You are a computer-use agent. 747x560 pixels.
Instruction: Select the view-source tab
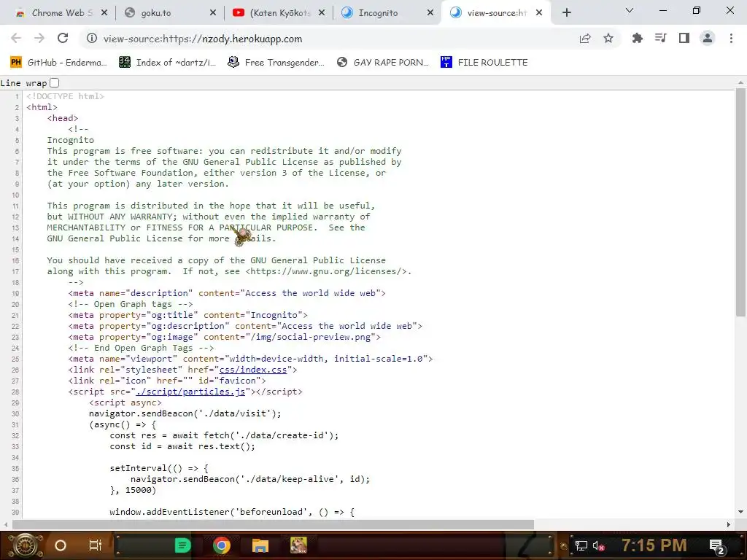[x=495, y=13]
